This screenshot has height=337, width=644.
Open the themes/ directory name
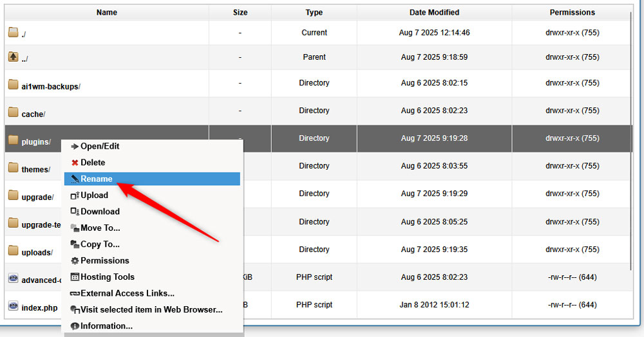tap(35, 170)
